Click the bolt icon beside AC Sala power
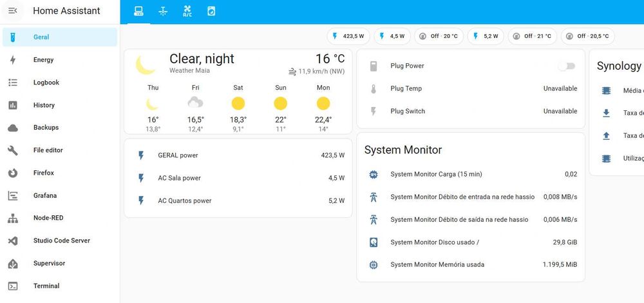The image size is (644, 303). pyautogui.click(x=141, y=178)
